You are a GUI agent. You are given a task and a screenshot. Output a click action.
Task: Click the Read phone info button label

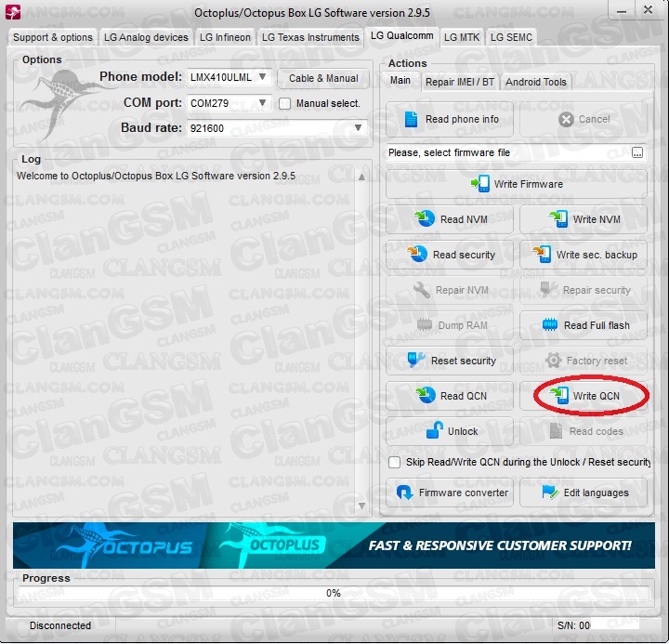pos(462,119)
